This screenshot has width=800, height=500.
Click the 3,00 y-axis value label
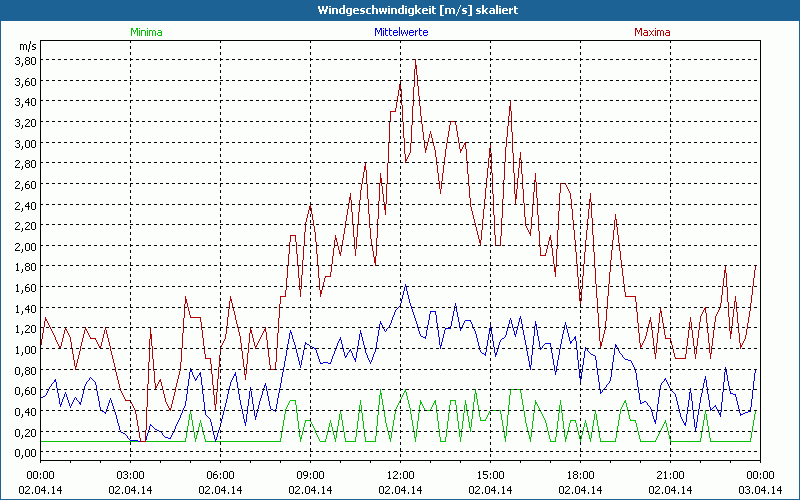25,143
